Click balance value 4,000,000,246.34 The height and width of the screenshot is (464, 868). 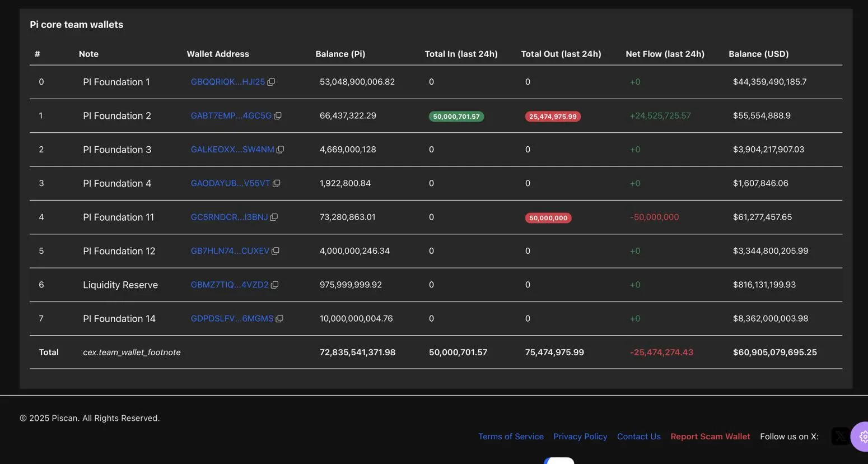(354, 251)
